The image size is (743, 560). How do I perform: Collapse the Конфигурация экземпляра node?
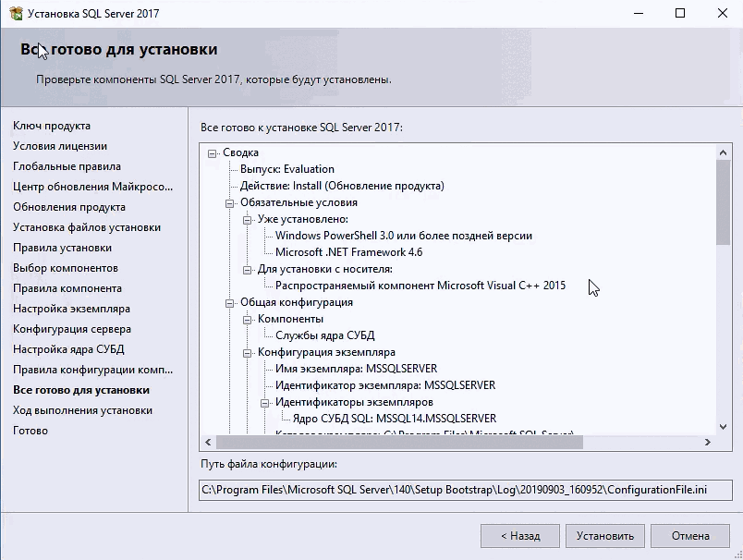[248, 353]
